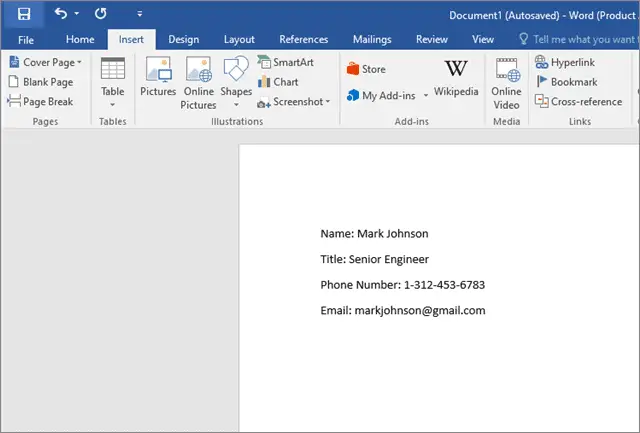This screenshot has width=640, height=433.
Task: Insert a Blank Page
Action: (x=41, y=82)
